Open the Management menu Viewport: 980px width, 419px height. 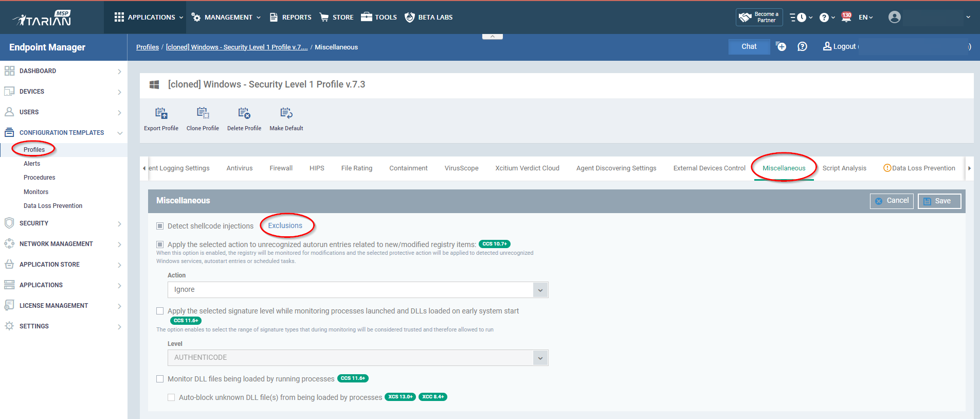226,17
